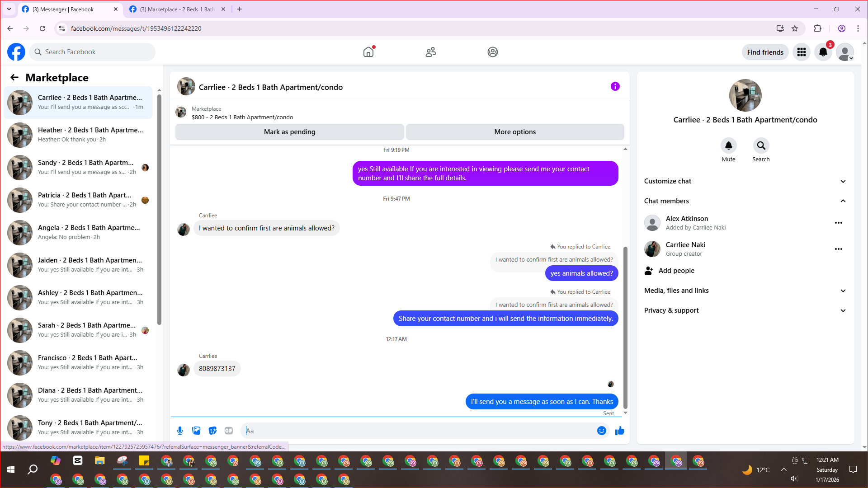This screenshot has width=868, height=488.
Task: Click the message input field
Action: pos(418,431)
